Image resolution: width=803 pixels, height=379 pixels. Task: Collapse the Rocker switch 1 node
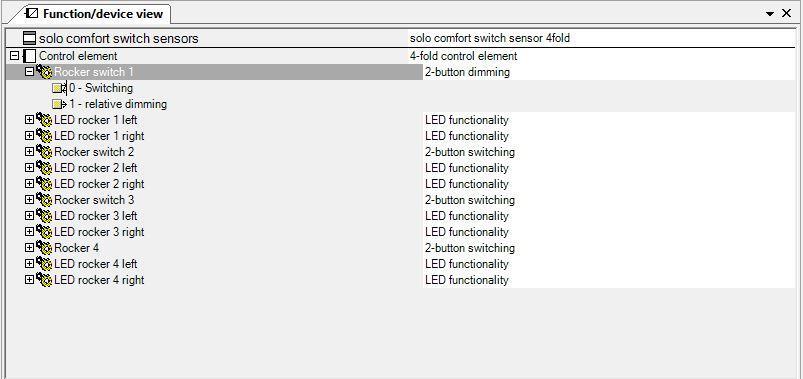[x=29, y=72]
